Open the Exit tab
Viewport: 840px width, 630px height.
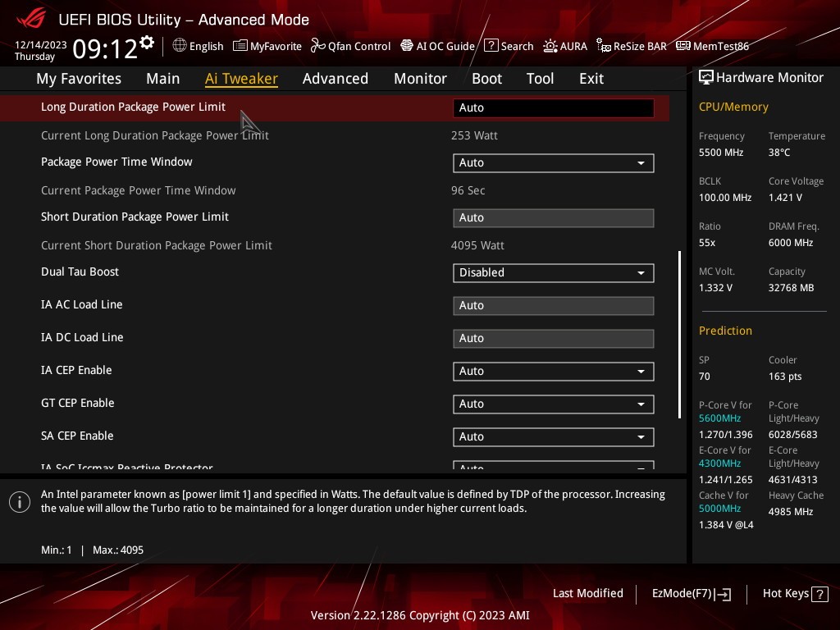(x=591, y=79)
